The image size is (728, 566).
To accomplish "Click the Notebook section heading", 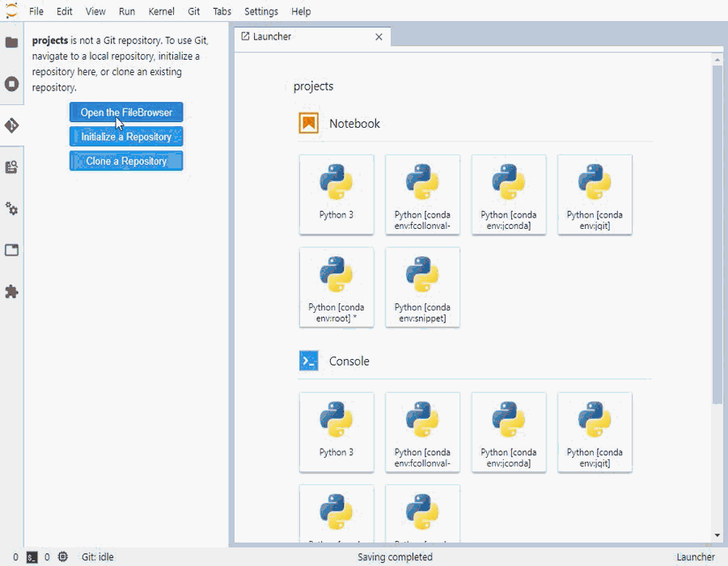I will pyautogui.click(x=354, y=124).
